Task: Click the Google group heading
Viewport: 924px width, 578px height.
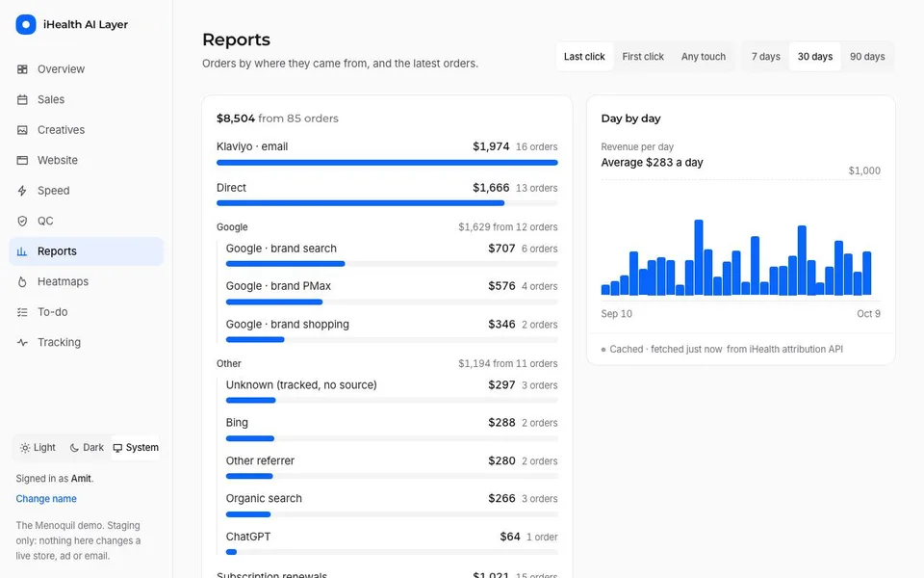Action: [x=232, y=227]
